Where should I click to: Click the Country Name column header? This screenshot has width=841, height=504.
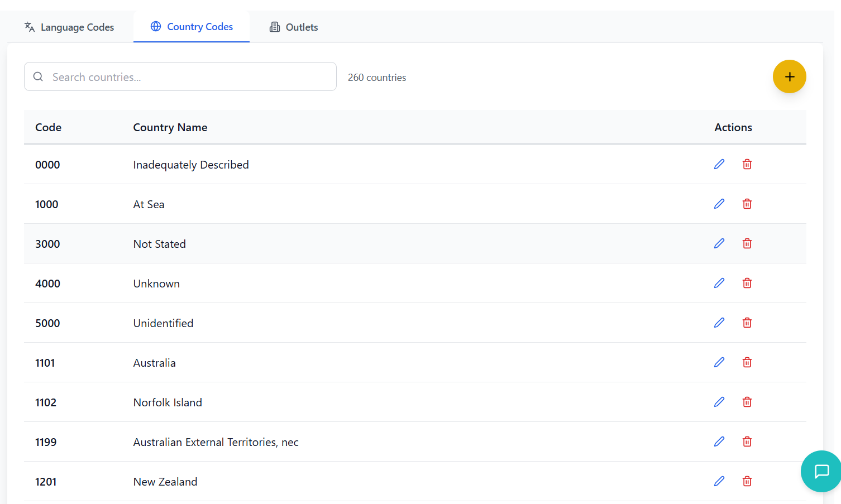pos(170,127)
